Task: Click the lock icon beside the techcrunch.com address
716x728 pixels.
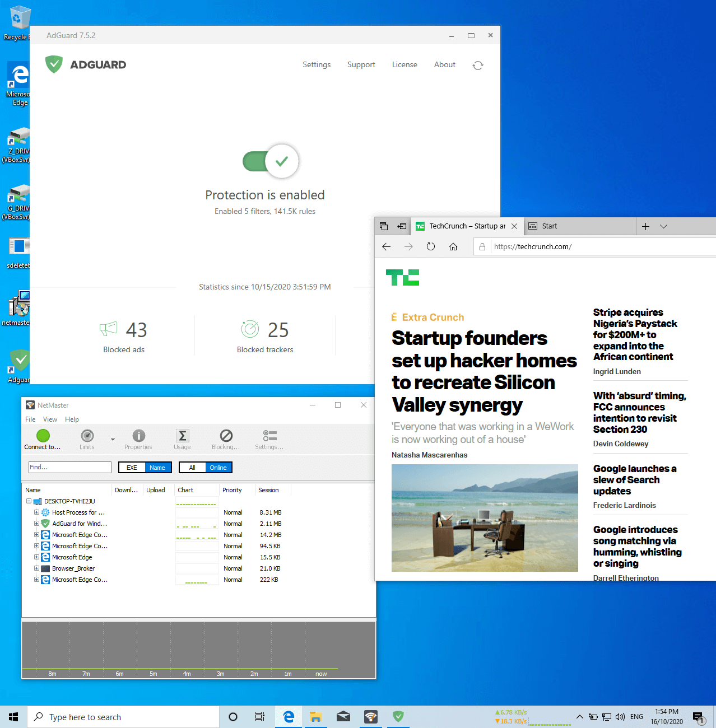Action: (482, 246)
